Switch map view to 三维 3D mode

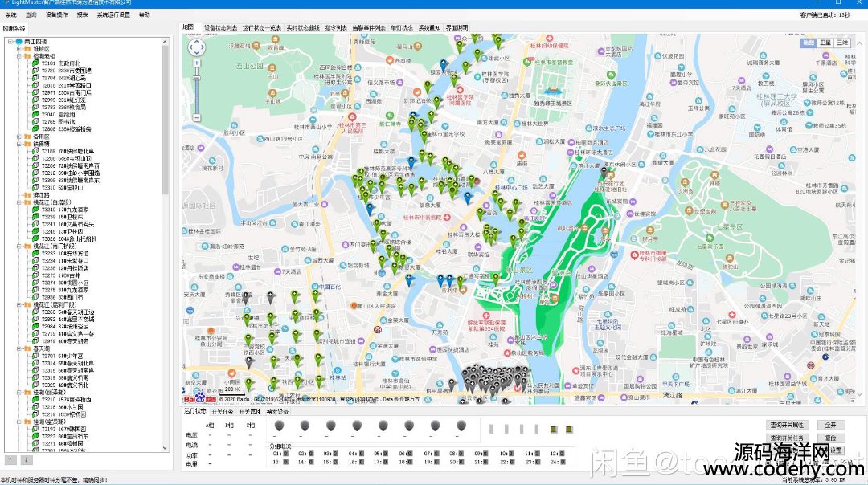pyautogui.click(x=842, y=43)
